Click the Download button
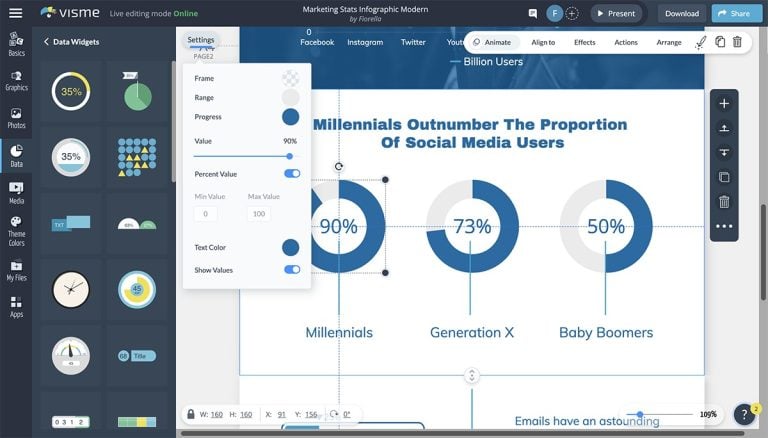The image size is (768, 438). [681, 13]
